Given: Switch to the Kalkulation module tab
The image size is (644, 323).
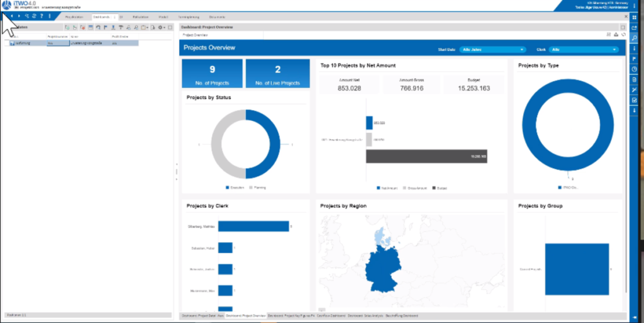Looking at the screenshot, I should [x=140, y=17].
